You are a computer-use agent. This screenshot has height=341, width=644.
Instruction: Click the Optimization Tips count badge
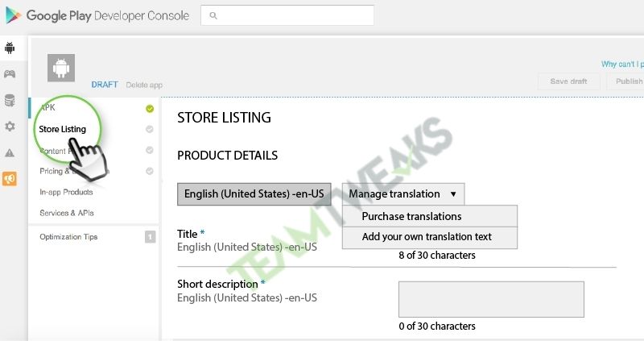click(151, 237)
